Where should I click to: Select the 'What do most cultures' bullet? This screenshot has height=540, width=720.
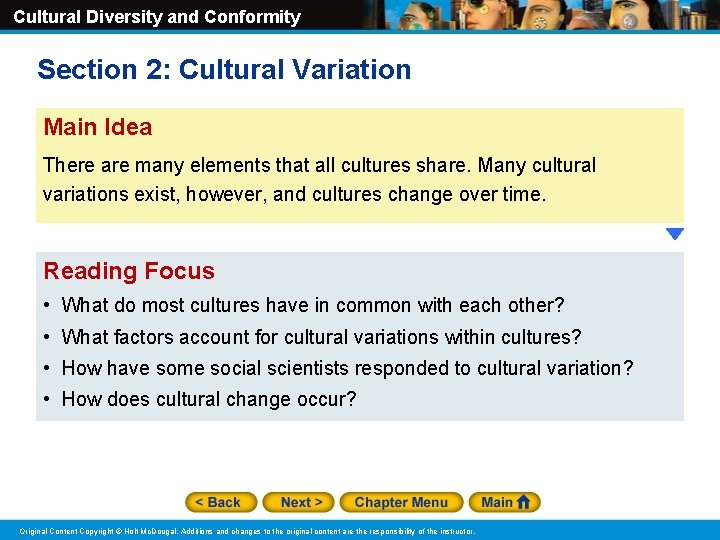313,305
